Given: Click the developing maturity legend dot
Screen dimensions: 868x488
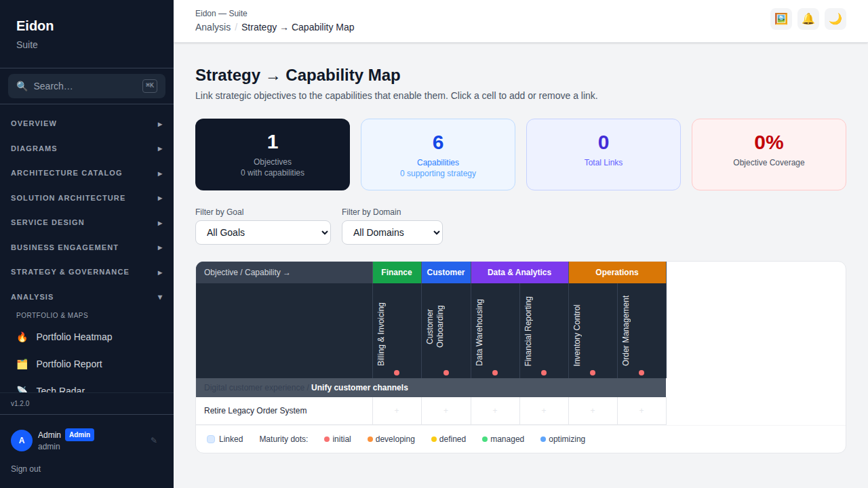Looking at the screenshot, I should pyautogui.click(x=370, y=439).
